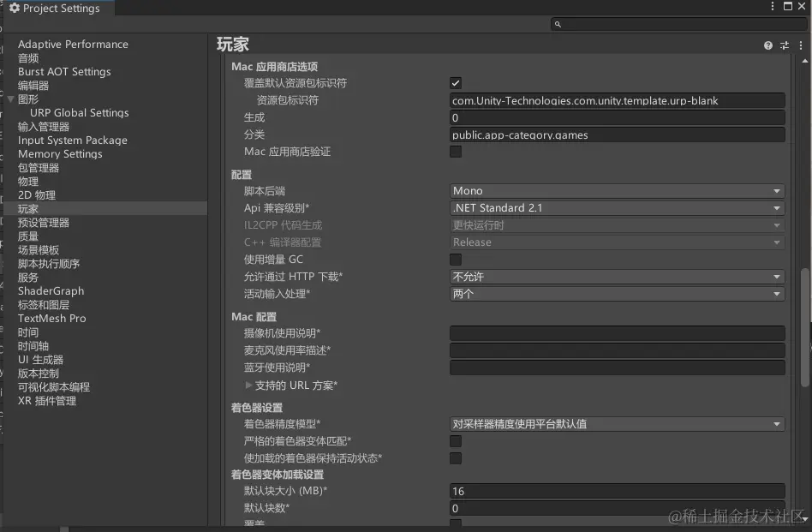The image size is (812, 532).
Task: Toggle 严格的着色器变体匹配 checkbox
Action: point(456,441)
